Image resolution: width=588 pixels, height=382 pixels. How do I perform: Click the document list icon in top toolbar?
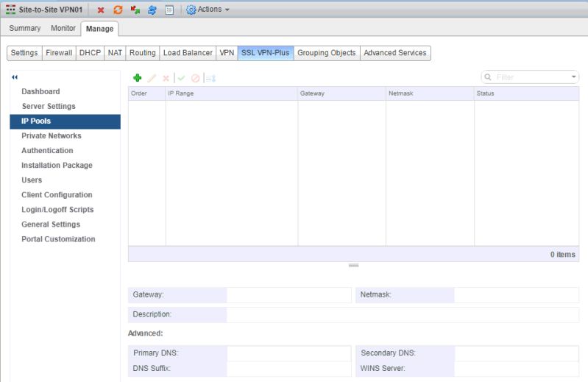(169, 10)
